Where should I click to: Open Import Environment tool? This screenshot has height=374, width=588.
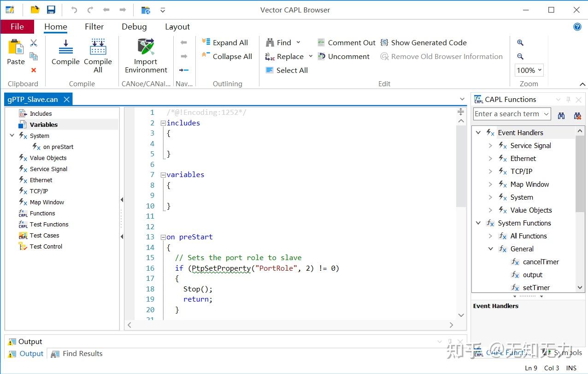(x=146, y=47)
